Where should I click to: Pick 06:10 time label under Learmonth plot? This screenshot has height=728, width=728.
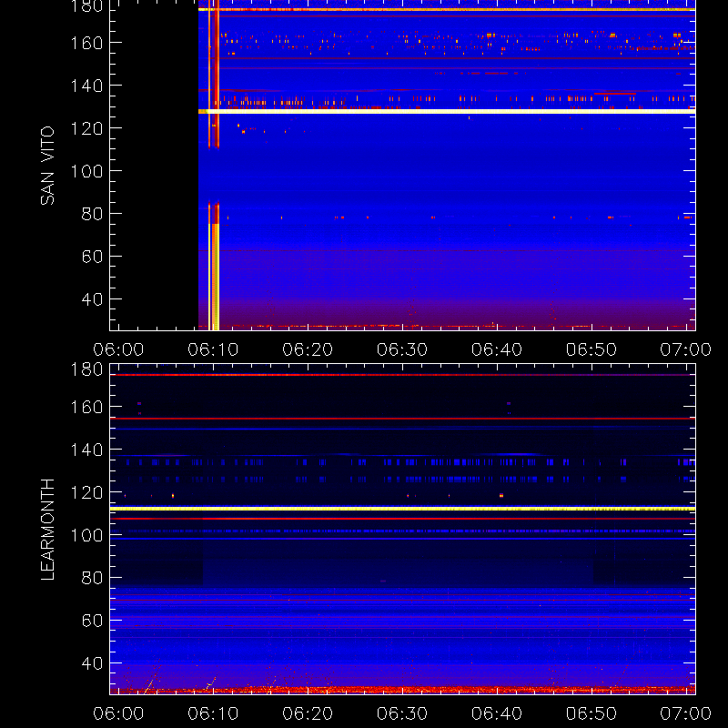[213, 713]
